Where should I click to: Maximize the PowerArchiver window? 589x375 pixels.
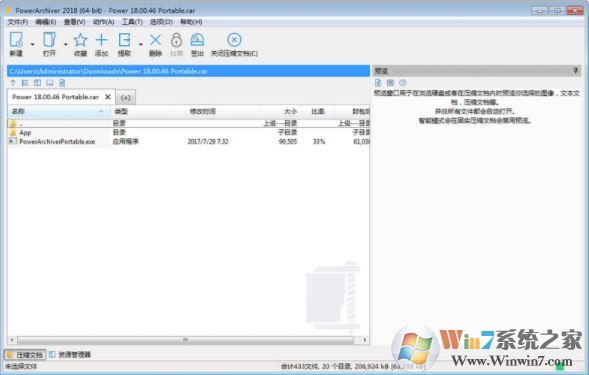coord(557,11)
